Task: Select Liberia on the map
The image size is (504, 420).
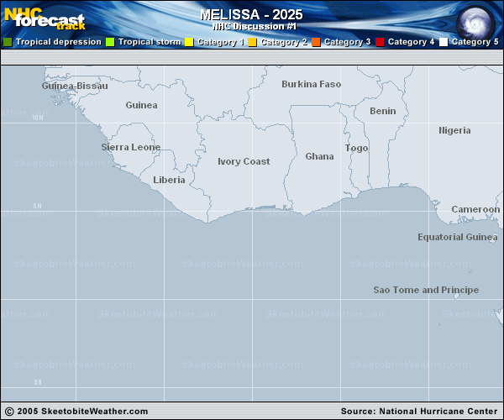Action: point(169,180)
